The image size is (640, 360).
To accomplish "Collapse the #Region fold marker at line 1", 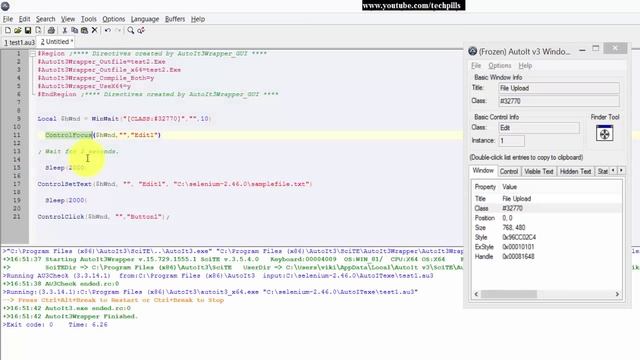I will (33, 53).
